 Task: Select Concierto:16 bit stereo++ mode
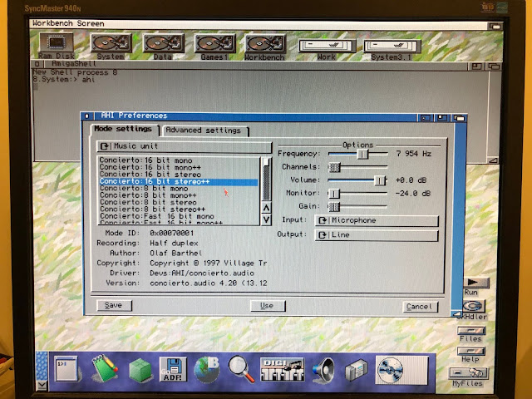coord(179,181)
